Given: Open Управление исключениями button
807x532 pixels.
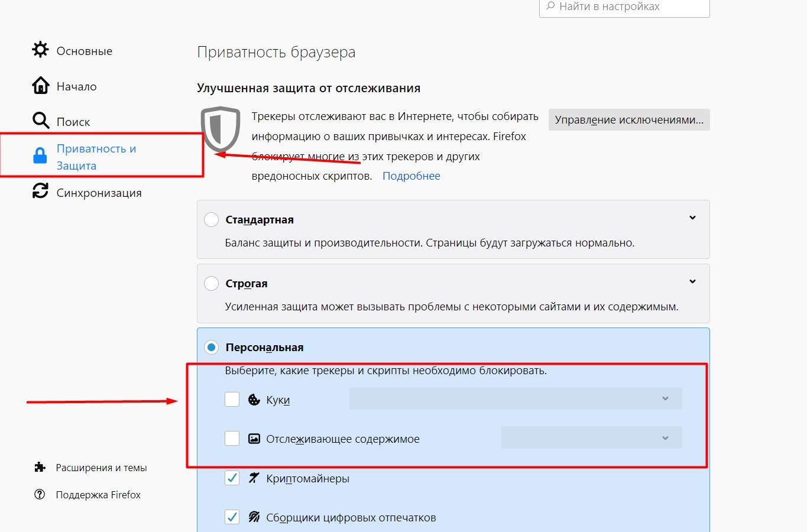Looking at the screenshot, I should [629, 120].
